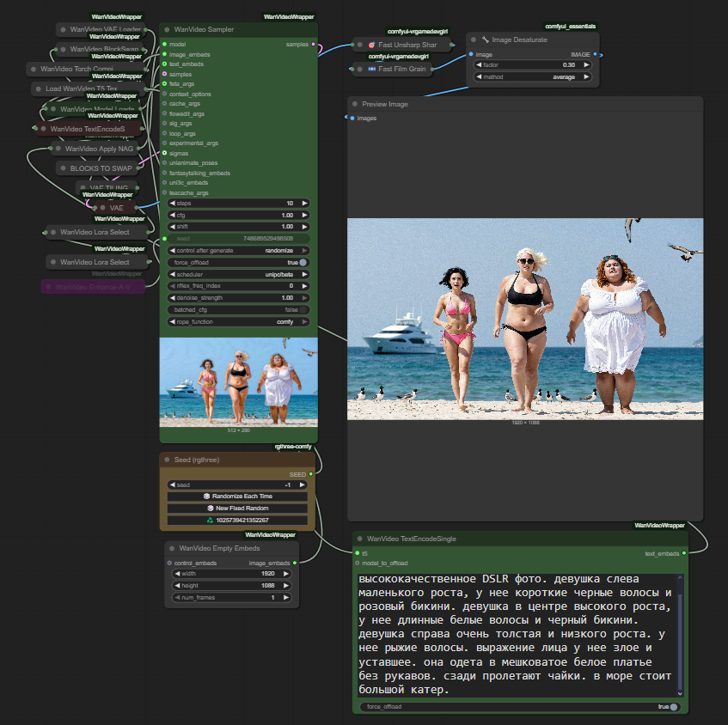Select next method with the right arrow
The width and height of the screenshot is (728, 725).
(586, 77)
